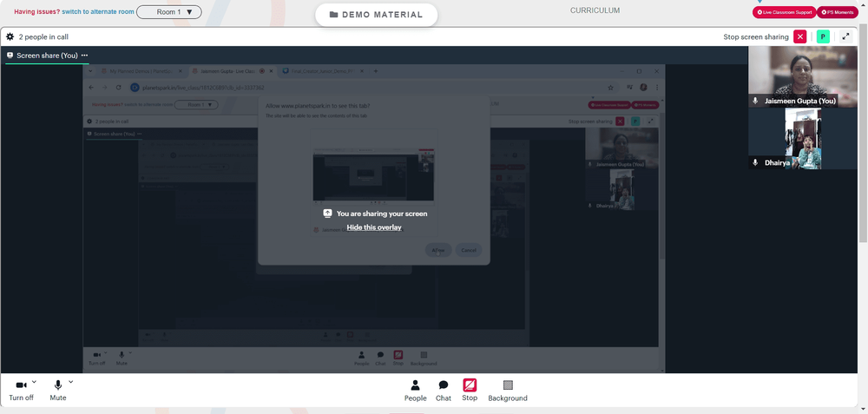Select Dhairya participant video tile
The width and height of the screenshot is (868, 414).
pyautogui.click(x=802, y=138)
